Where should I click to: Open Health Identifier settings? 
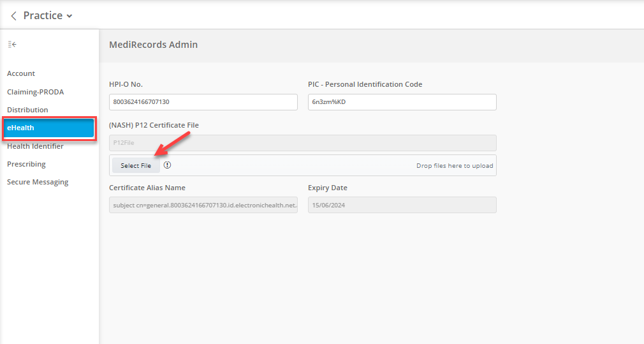click(35, 146)
